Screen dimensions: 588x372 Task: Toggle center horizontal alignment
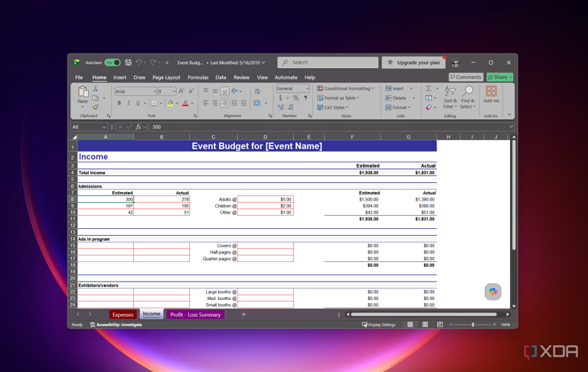(215, 103)
